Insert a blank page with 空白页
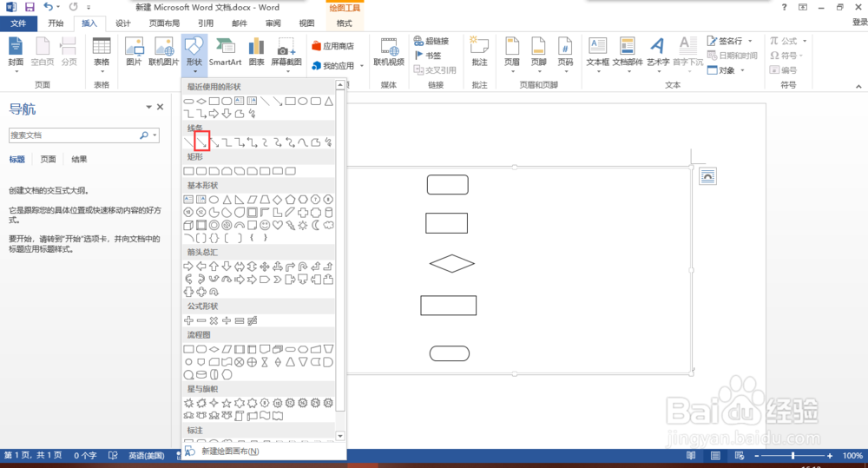 pyautogui.click(x=43, y=52)
